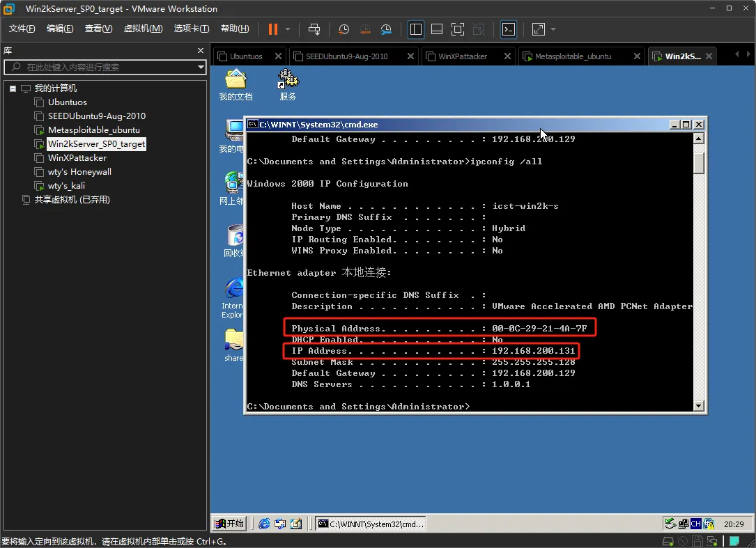Click the cmd.exe taskbar button

371,524
